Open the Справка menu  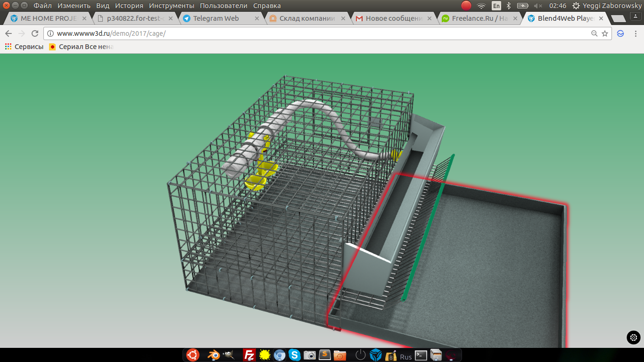(267, 6)
